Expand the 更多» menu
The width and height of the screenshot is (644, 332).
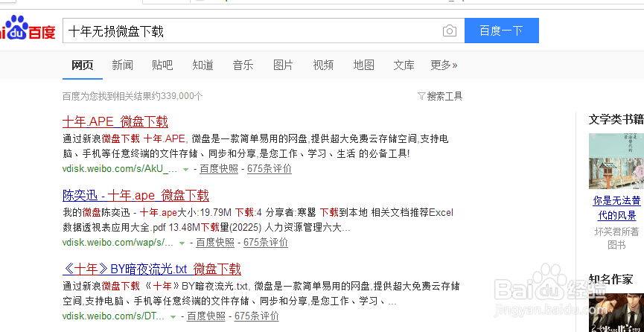[x=444, y=65]
